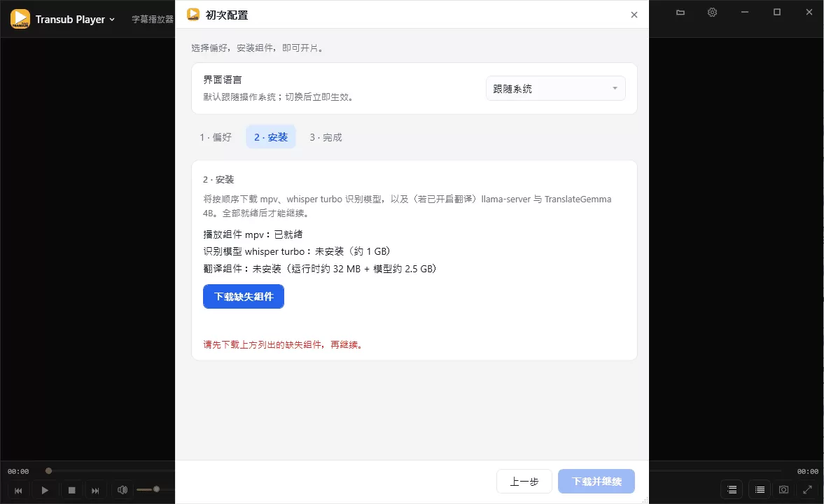Image resolution: width=824 pixels, height=504 pixels.
Task: Stop playback with stop button
Action: 72,490
